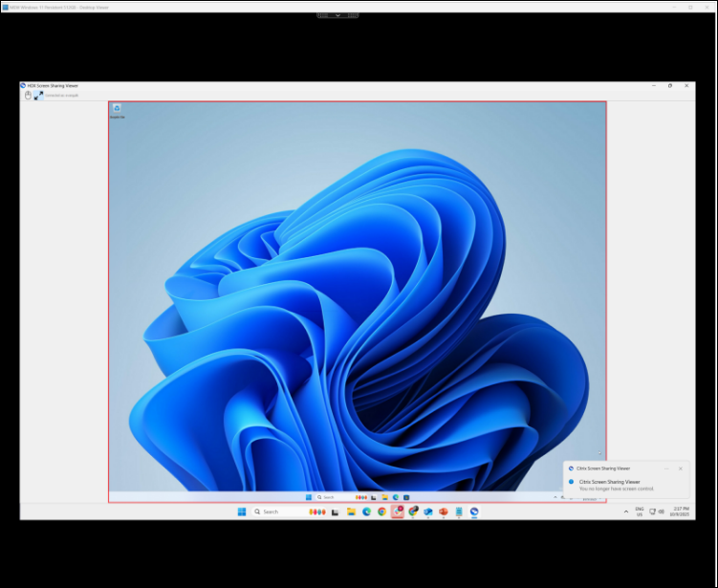Image resolution: width=718 pixels, height=588 pixels.
Task: Open the Recycle Bin on shared desktop
Action: point(117,109)
